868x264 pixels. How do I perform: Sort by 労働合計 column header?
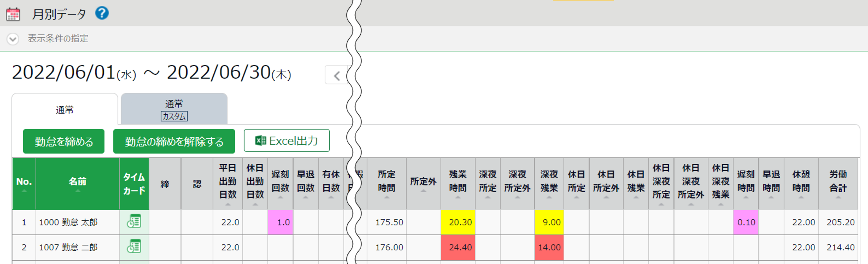838,183
